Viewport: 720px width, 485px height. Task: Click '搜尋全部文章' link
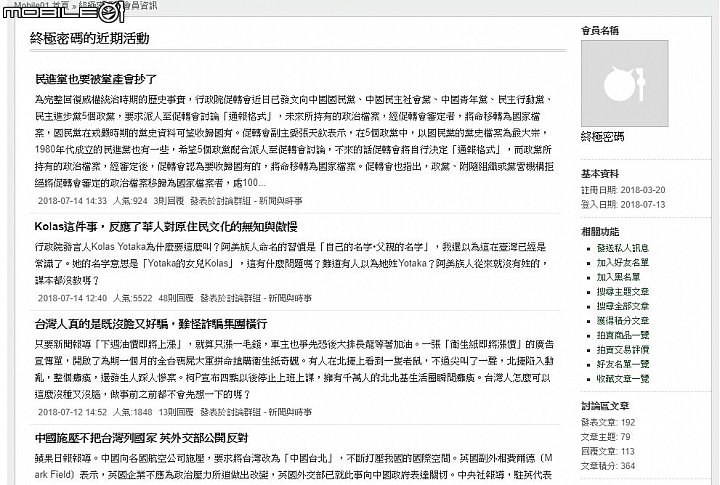coord(623,306)
